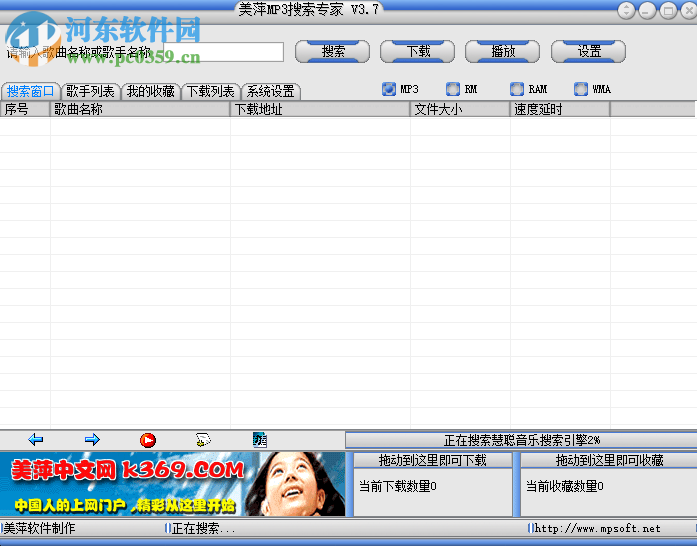Click the 搜索 button

pyautogui.click(x=332, y=52)
